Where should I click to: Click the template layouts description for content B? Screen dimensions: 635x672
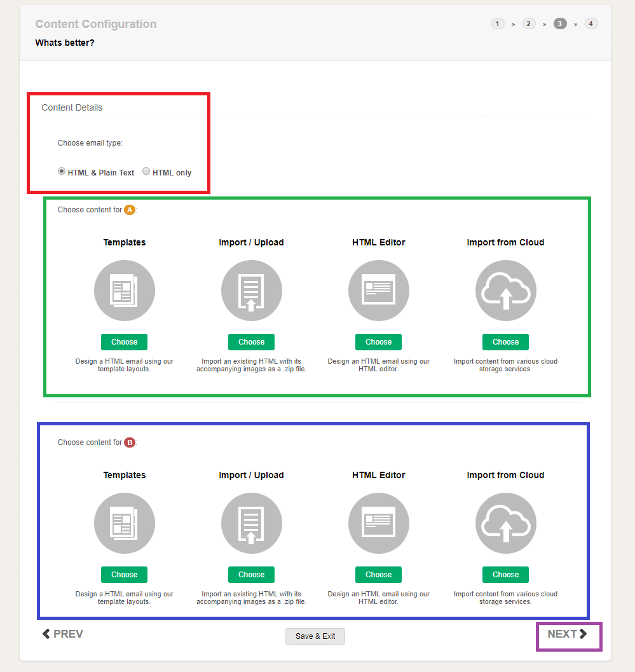tap(124, 598)
